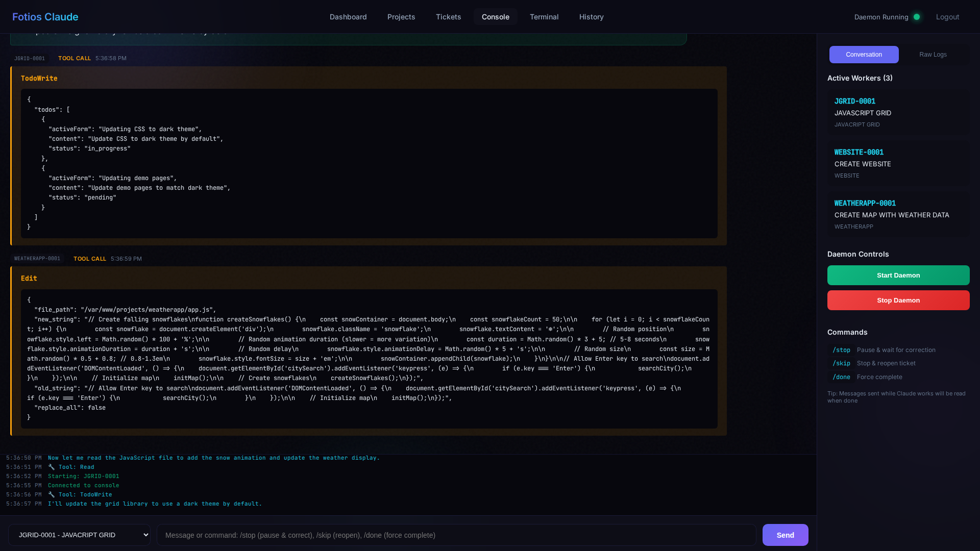Click the /stop command chip
The image size is (980, 551).
pos(841,350)
